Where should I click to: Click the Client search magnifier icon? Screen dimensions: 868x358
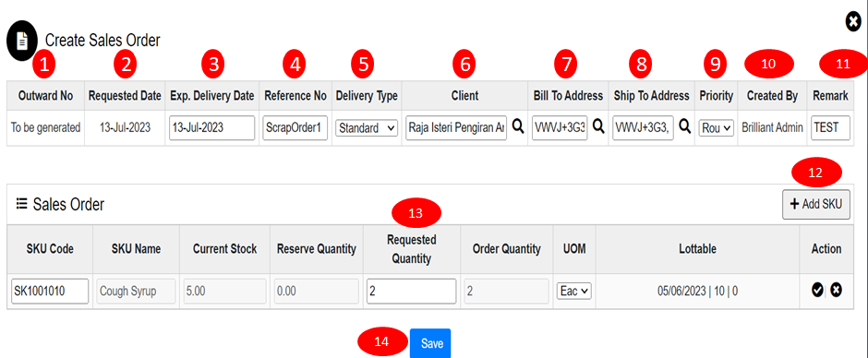(518, 126)
